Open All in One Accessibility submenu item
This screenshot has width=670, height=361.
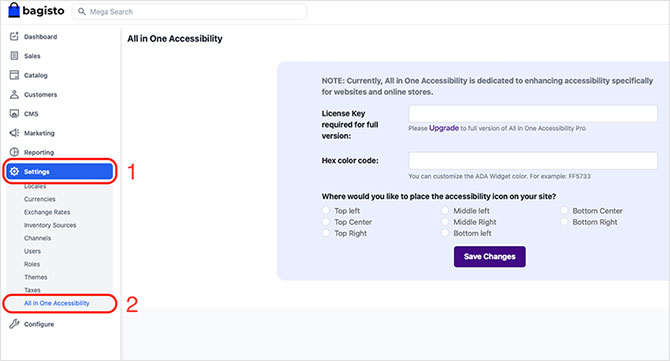57,303
